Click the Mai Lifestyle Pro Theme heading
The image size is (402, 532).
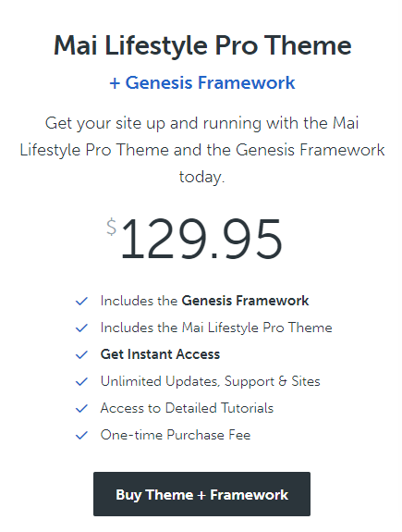(x=202, y=45)
